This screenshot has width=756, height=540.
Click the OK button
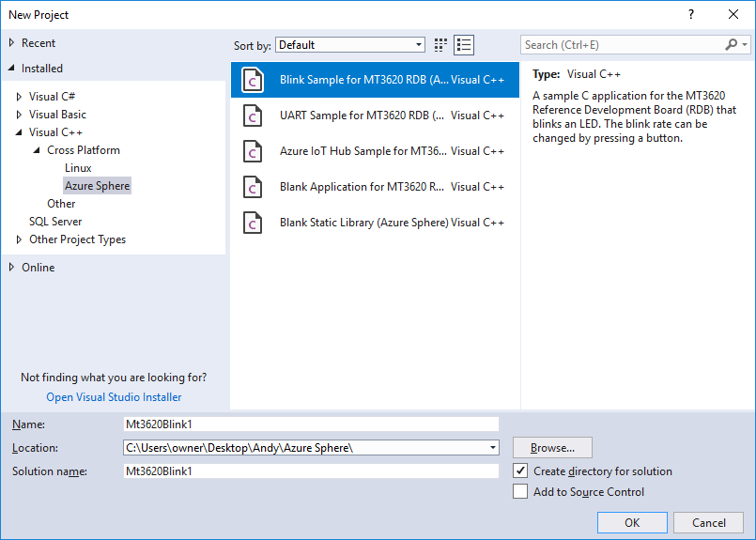[x=632, y=523]
